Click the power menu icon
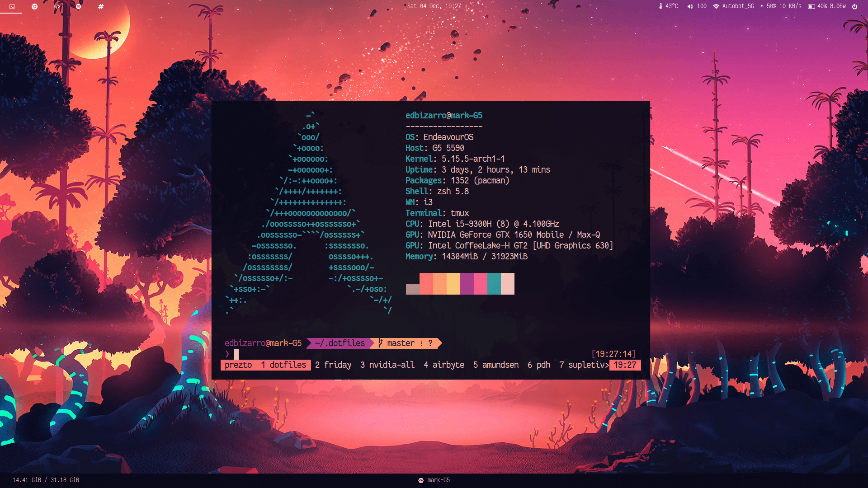Screen dimensions: 868x488 854,6
